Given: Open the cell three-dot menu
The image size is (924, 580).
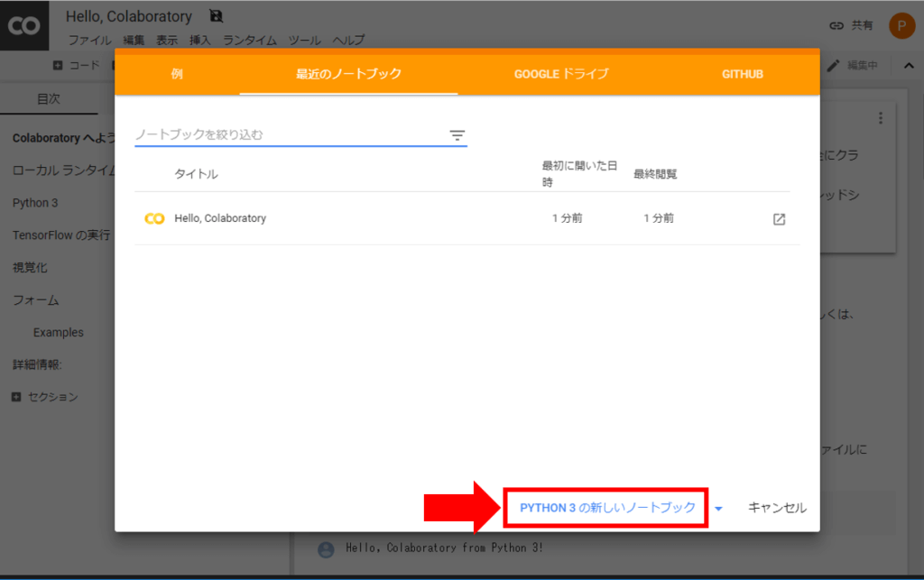Looking at the screenshot, I should click(881, 118).
